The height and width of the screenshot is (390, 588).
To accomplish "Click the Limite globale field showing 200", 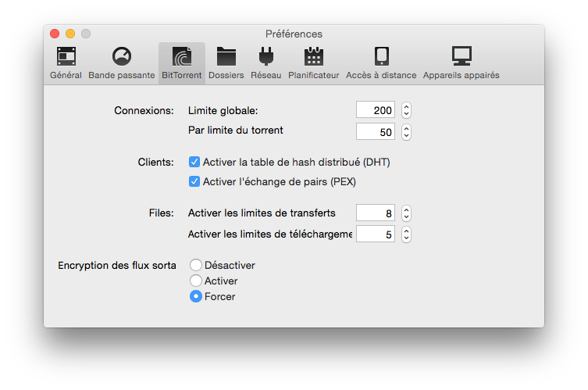I will coord(376,110).
